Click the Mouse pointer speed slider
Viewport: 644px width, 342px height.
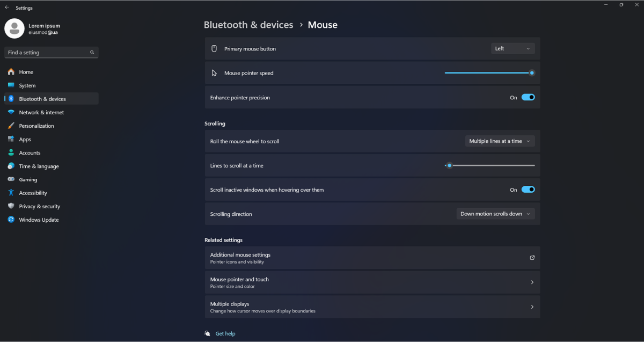click(488, 73)
